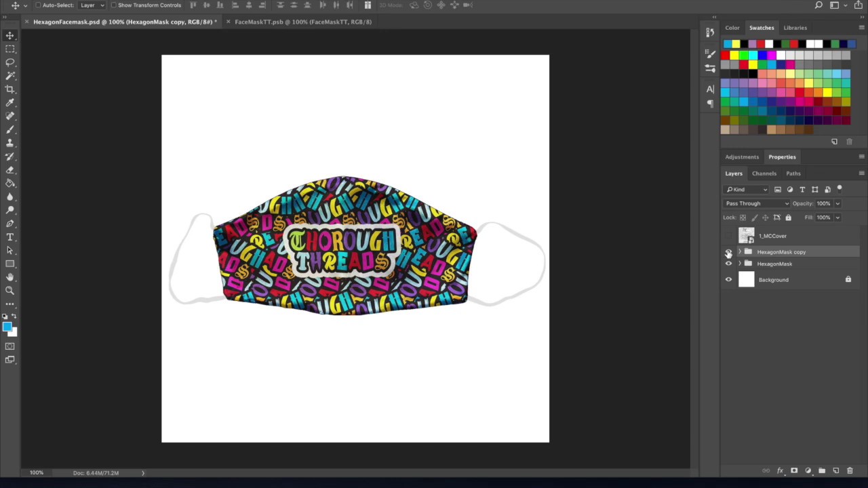
Task: Select the Pen tool
Action: pos(10,224)
